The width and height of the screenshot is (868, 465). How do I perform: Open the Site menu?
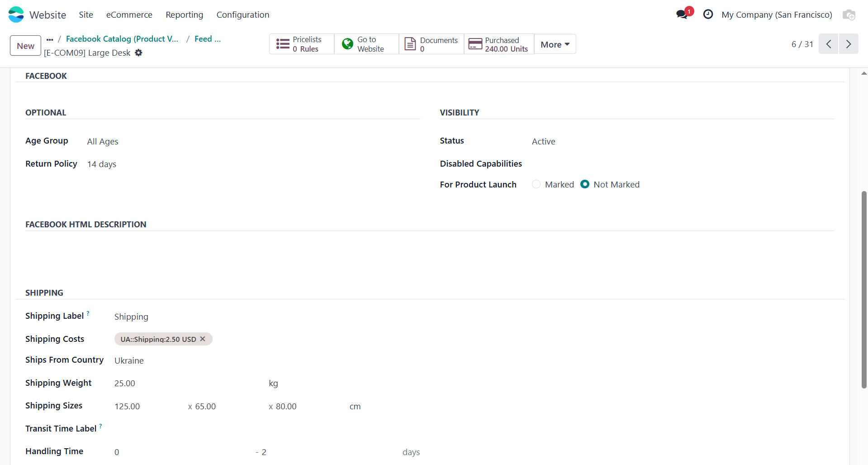click(x=86, y=14)
